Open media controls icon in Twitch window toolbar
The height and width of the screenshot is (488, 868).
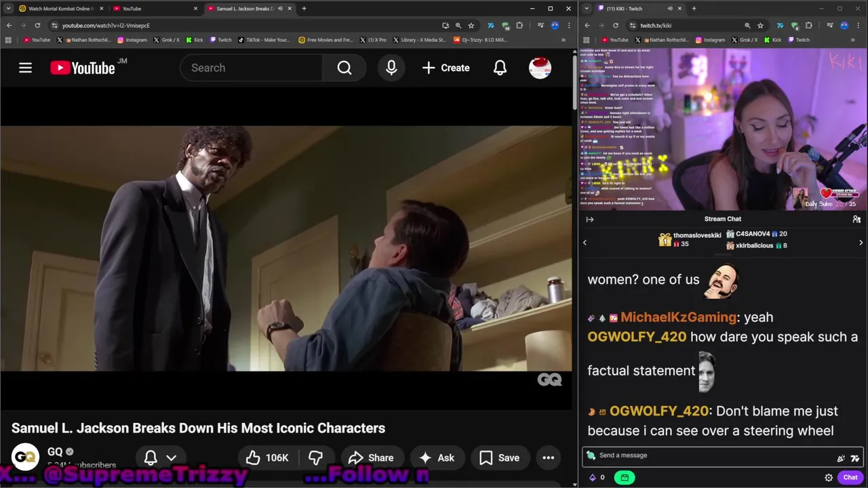click(x=829, y=25)
